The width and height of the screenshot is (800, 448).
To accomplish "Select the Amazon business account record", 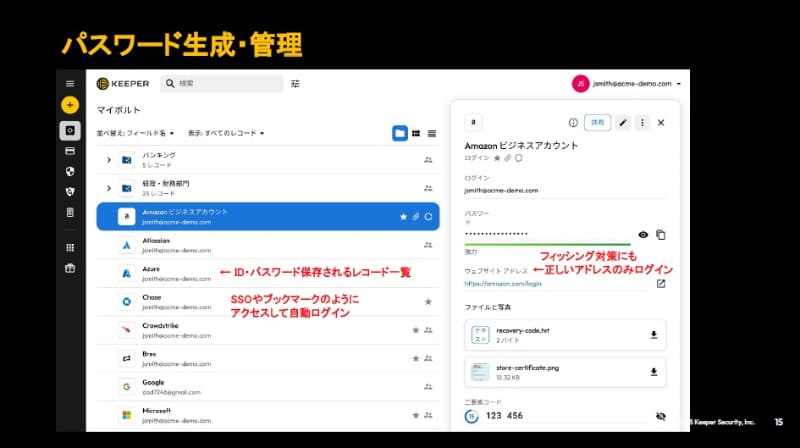I will (x=268, y=216).
